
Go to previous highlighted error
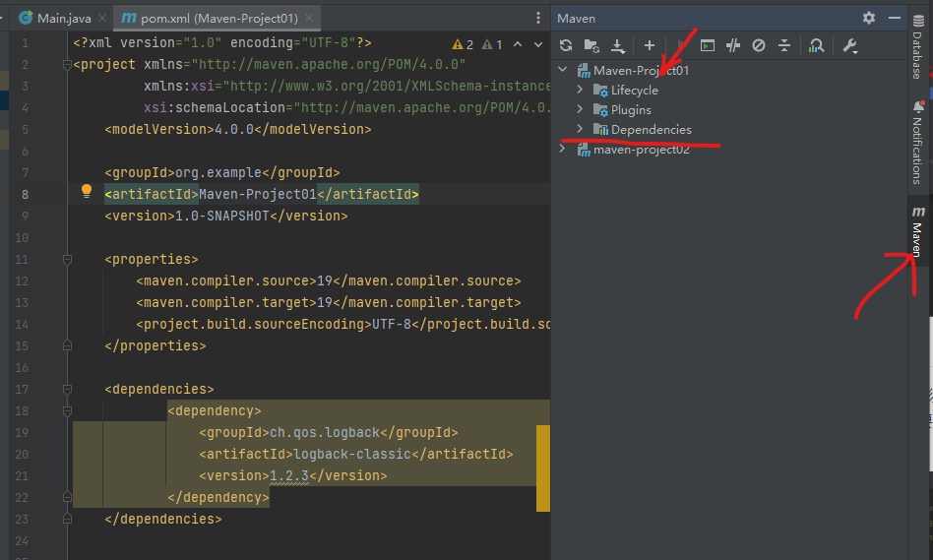pos(518,44)
